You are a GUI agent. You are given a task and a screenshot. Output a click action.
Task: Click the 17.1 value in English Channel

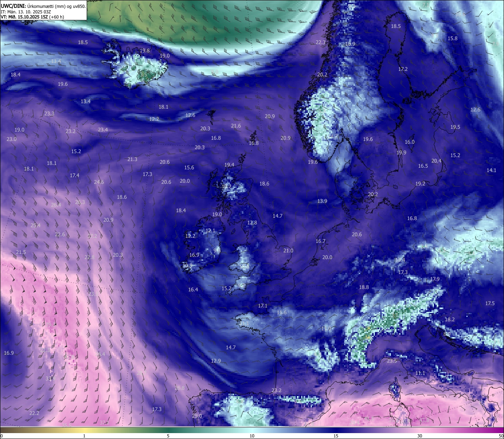click(263, 306)
